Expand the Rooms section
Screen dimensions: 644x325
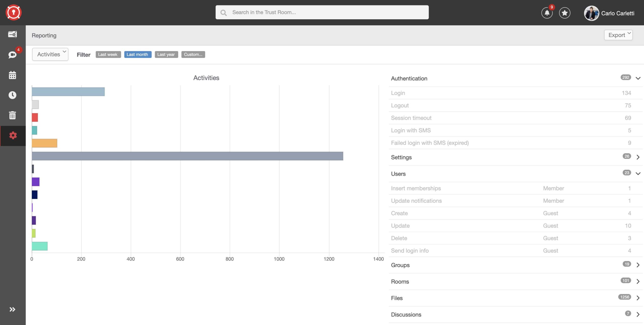tap(638, 282)
